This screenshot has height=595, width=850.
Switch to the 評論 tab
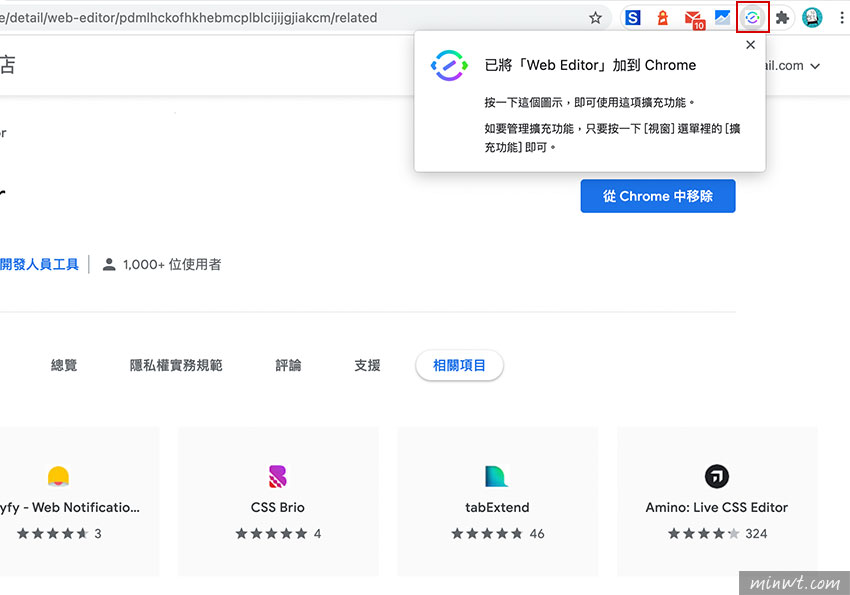click(x=288, y=366)
